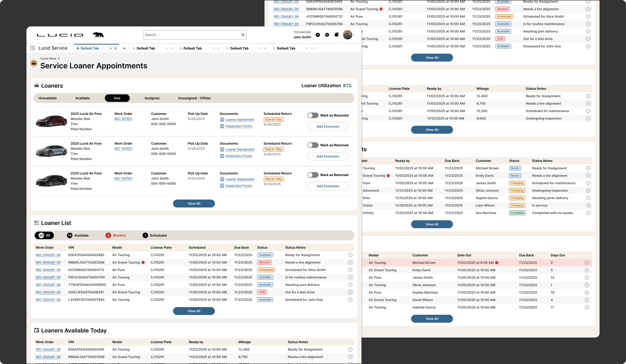Open the app launcher grid icon
The image size is (626, 364).
tap(32, 48)
